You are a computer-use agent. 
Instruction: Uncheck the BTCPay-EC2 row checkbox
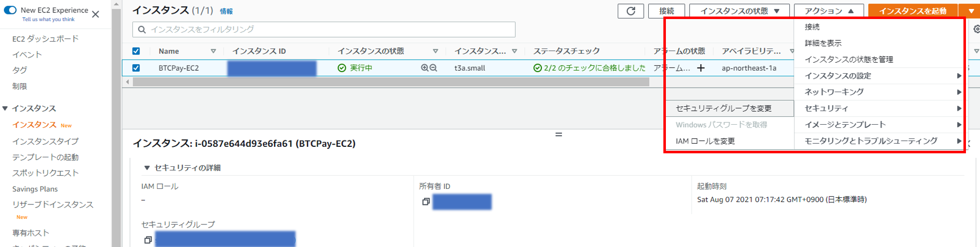[x=136, y=68]
